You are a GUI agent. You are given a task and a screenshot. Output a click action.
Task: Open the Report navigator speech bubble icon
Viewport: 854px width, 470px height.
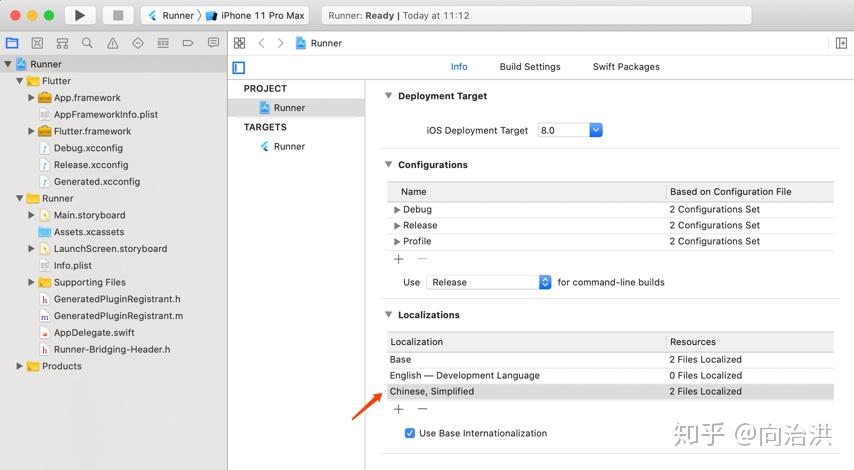pos(214,43)
